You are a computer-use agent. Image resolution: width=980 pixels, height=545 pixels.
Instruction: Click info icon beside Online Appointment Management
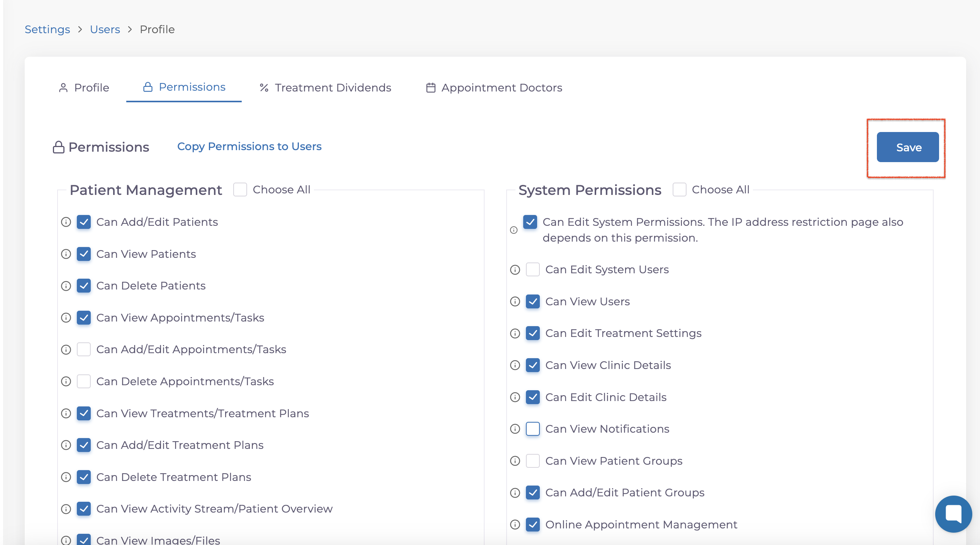pos(515,525)
